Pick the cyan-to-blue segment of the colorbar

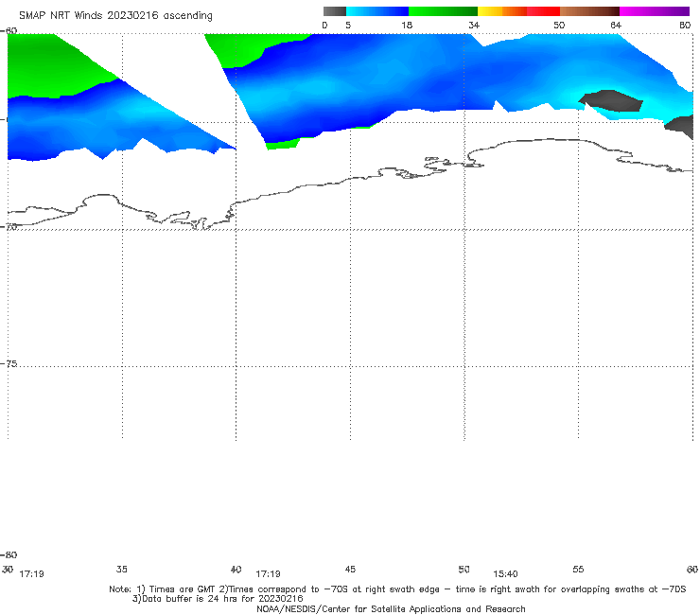pos(377,11)
